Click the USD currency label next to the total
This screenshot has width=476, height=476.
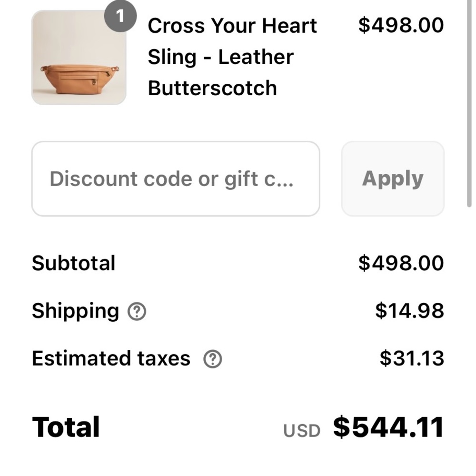(x=302, y=429)
